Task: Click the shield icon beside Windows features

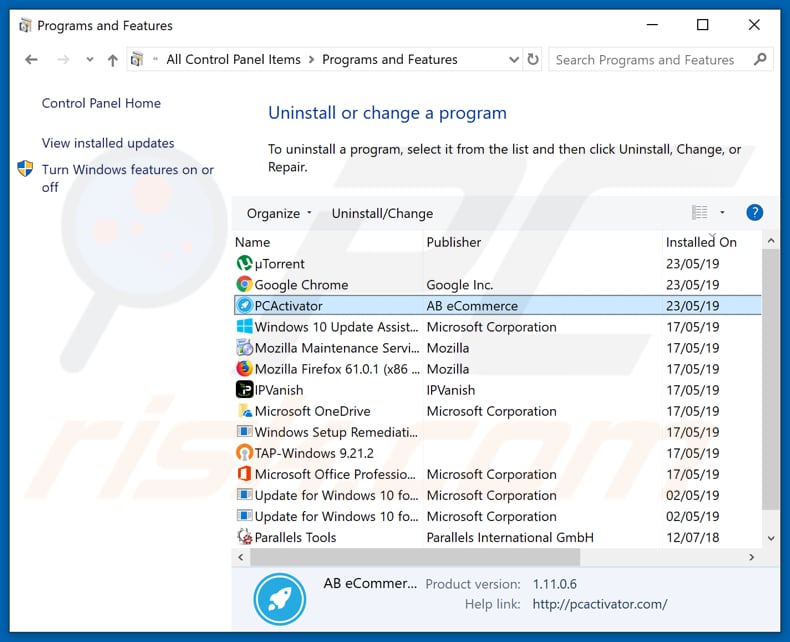Action: tap(25, 168)
